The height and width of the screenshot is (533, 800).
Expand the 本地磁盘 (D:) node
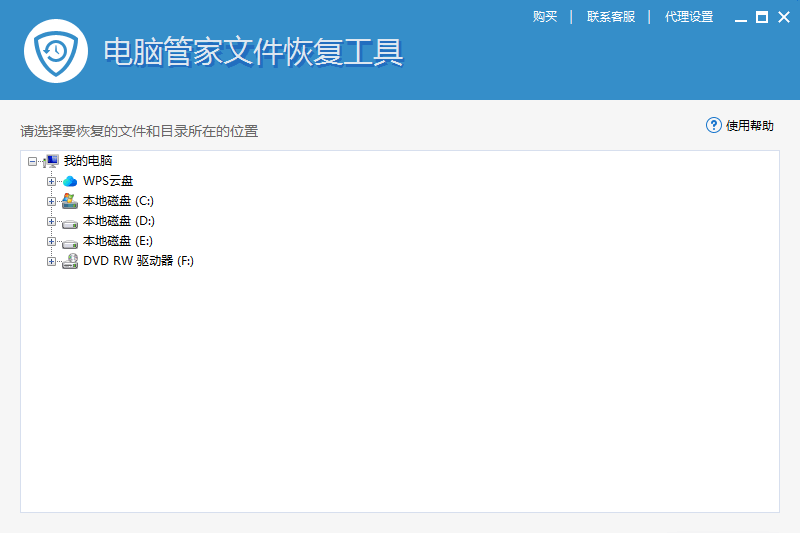pyautogui.click(x=51, y=221)
